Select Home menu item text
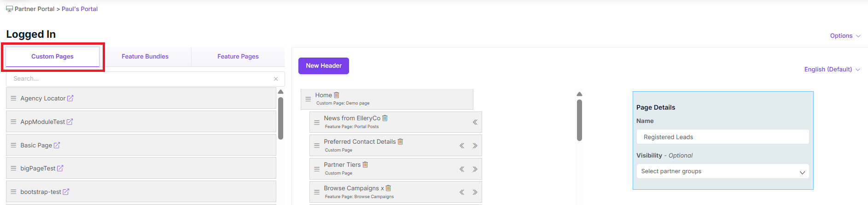 point(323,95)
